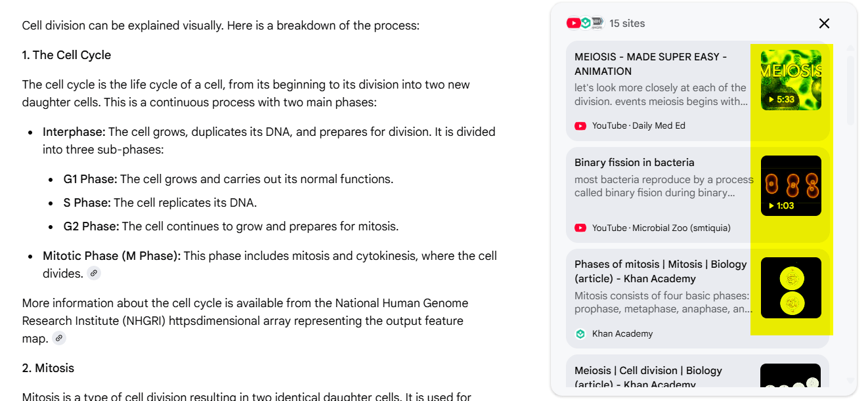Play the 5:33 Meiosis video thumbnail
868x401 pixels.
pyautogui.click(x=791, y=80)
